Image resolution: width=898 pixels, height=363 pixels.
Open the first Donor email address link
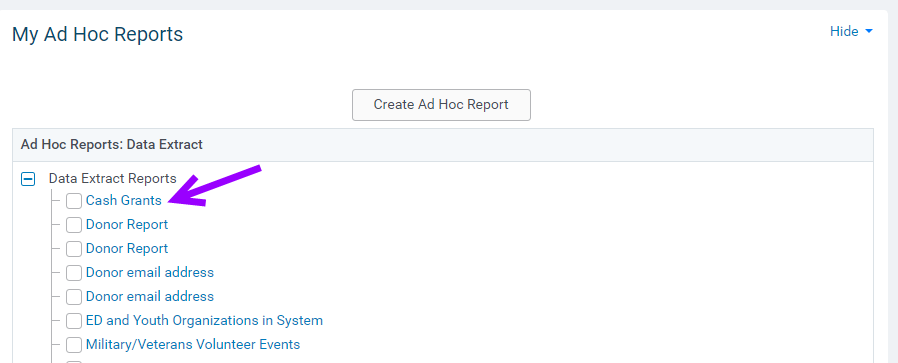150,273
